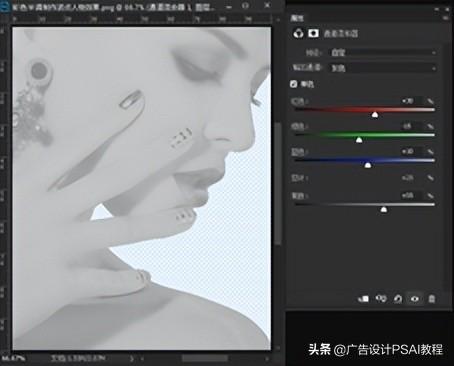Click the Blue percentage value field
The image size is (454, 366).
(412, 151)
